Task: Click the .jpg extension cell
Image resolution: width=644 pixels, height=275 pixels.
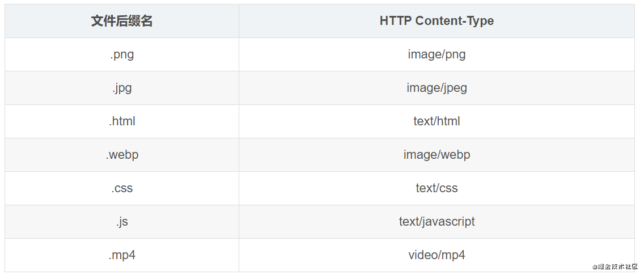Action: (122, 88)
